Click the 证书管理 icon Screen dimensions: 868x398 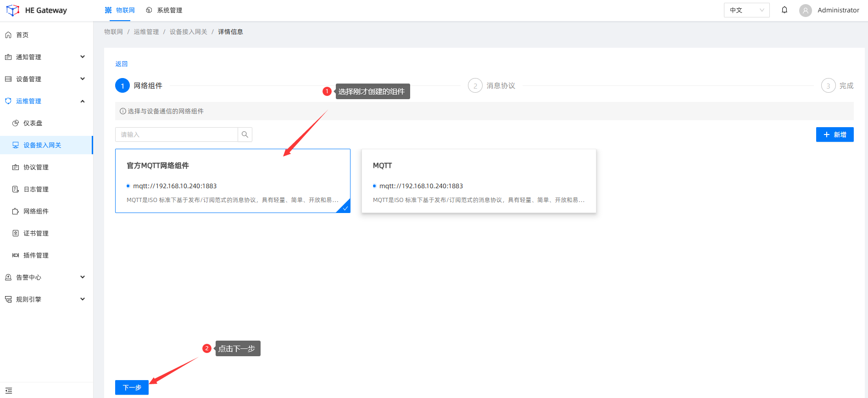(x=16, y=233)
